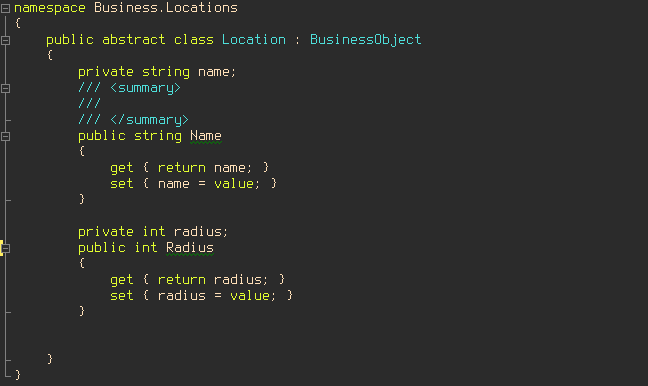Image resolution: width=648 pixels, height=386 pixels.
Task: Click the set radius = value accessor
Action: (x=202, y=296)
